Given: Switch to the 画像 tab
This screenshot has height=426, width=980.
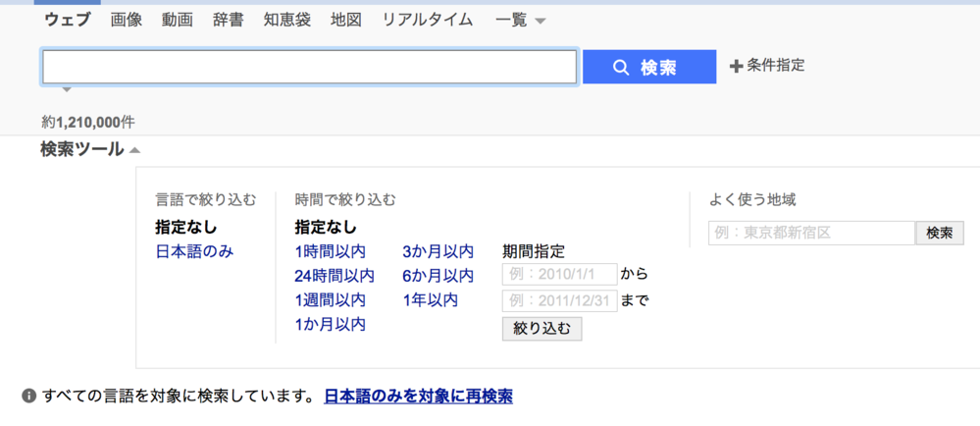Looking at the screenshot, I should [127, 20].
